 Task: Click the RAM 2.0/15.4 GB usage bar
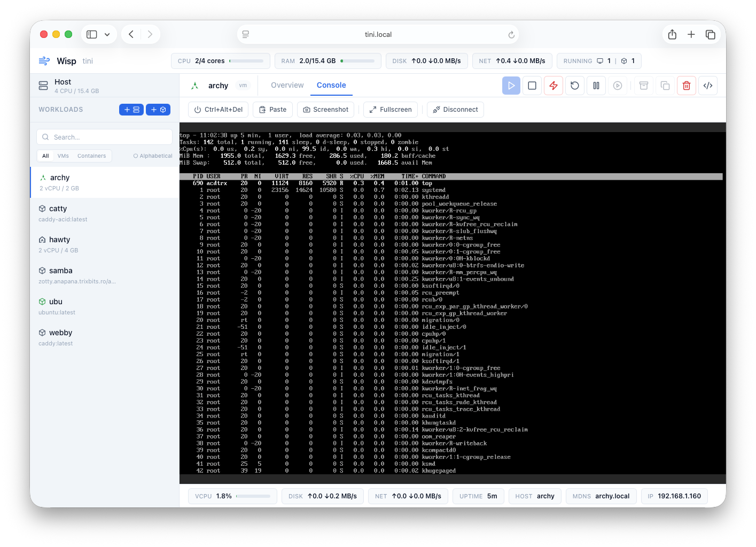pos(357,61)
